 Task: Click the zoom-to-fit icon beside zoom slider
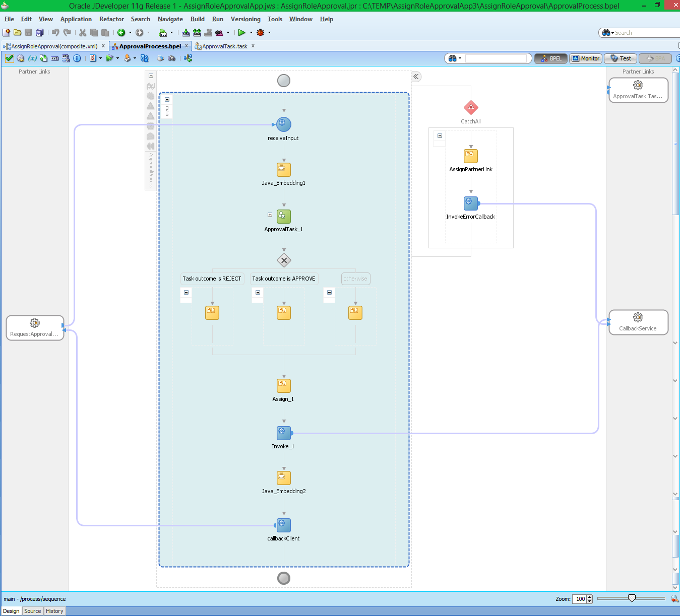tap(675, 599)
